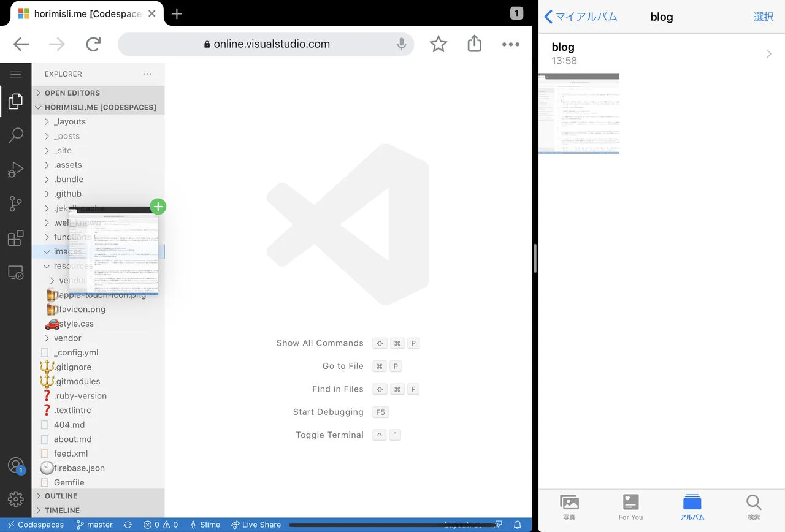Open _config.yml file
Viewport: 785px width, 532px height.
pos(98,352)
